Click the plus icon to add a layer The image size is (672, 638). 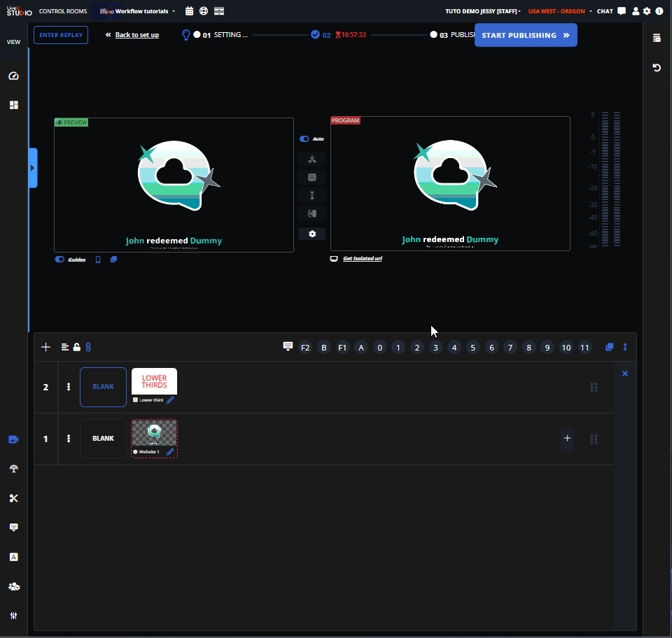46,347
